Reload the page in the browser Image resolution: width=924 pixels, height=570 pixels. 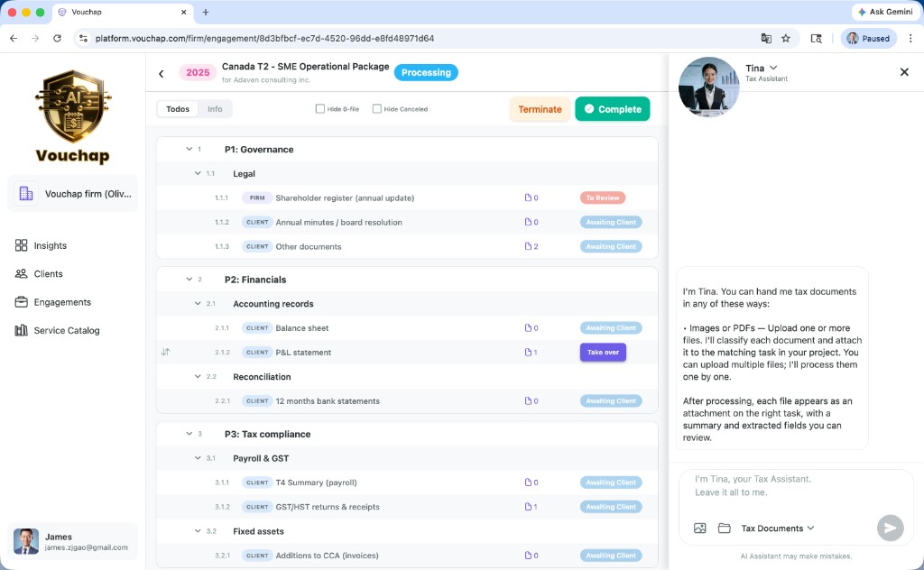(57, 38)
